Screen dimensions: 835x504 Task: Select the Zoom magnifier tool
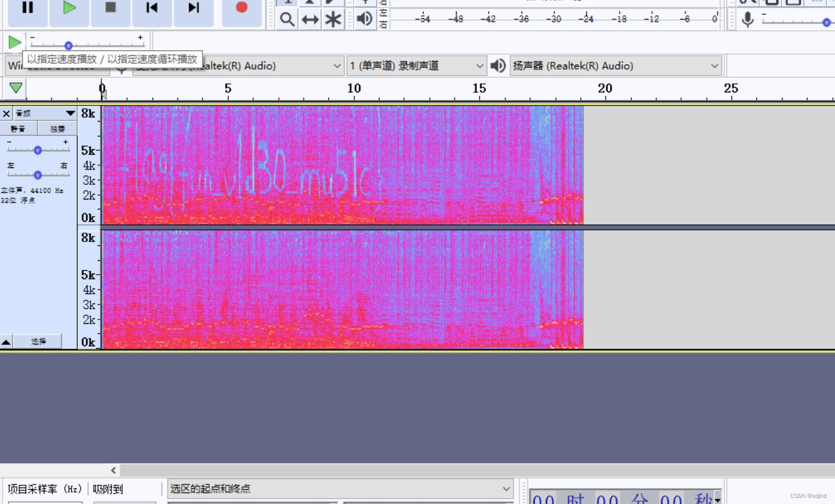pos(287,19)
